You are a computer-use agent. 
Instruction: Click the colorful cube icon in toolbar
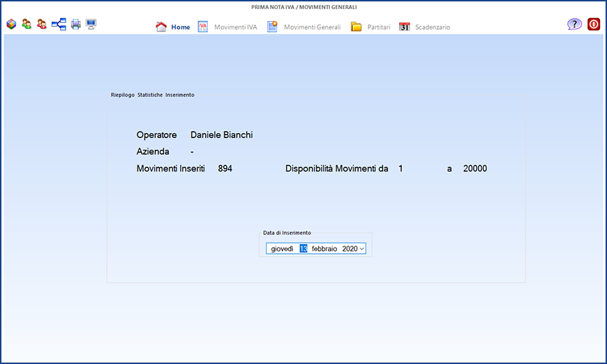pyautogui.click(x=10, y=24)
